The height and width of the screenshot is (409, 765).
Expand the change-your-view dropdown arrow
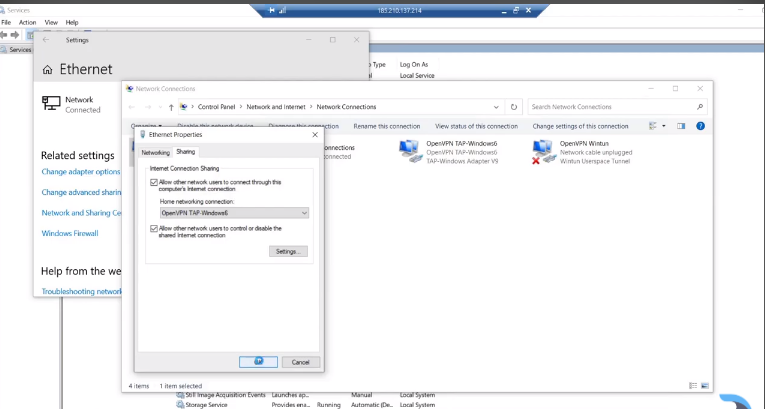pos(663,126)
